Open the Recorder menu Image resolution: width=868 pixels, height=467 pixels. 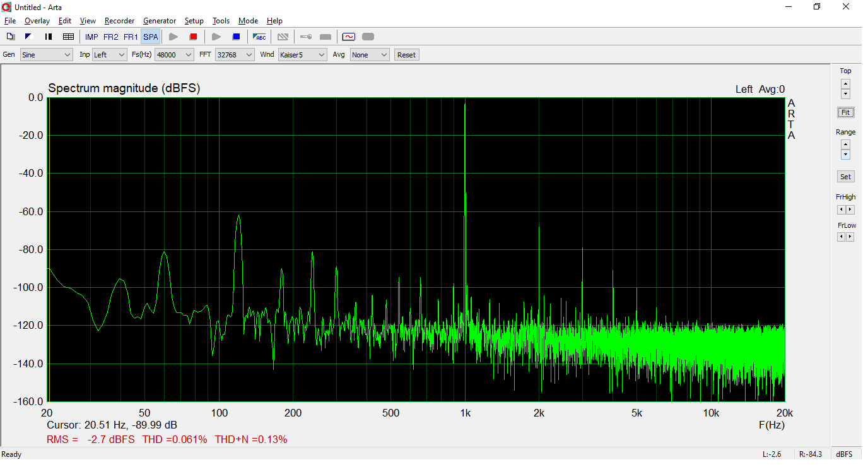click(x=120, y=21)
